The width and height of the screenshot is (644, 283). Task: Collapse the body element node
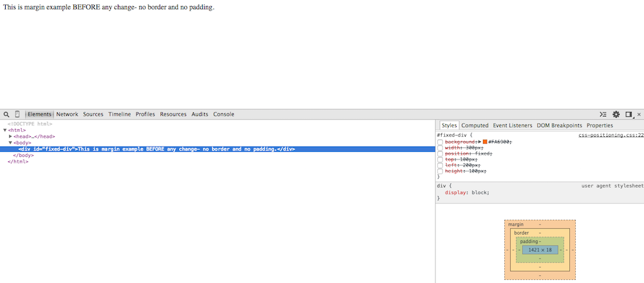pyautogui.click(x=10, y=143)
